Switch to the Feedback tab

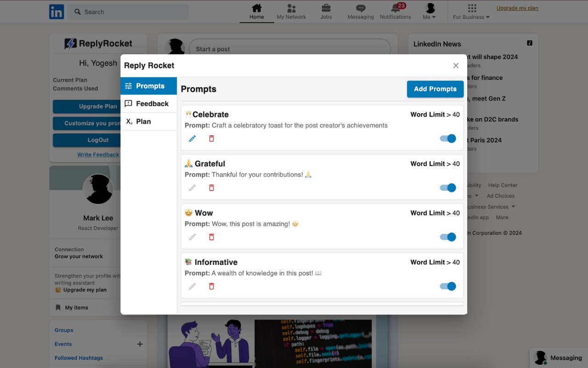pyautogui.click(x=149, y=103)
